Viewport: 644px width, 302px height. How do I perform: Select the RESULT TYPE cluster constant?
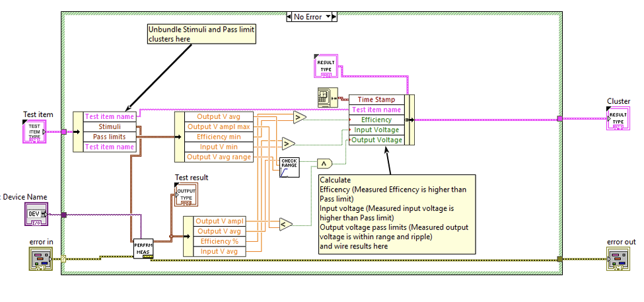tap(326, 65)
